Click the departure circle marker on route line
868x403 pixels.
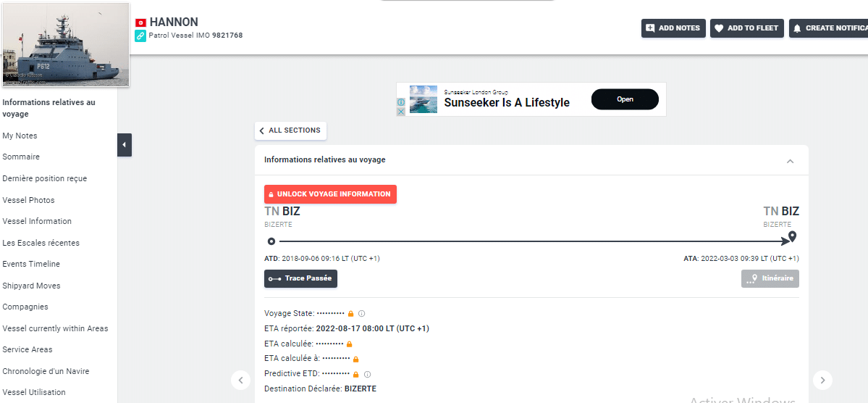pos(271,241)
